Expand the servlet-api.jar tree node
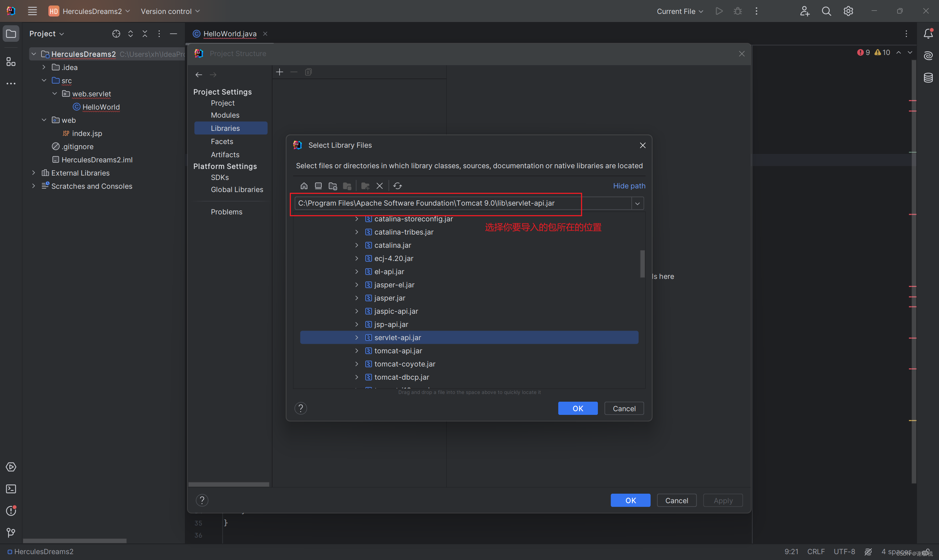This screenshot has height=560, width=939. (357, 338)
